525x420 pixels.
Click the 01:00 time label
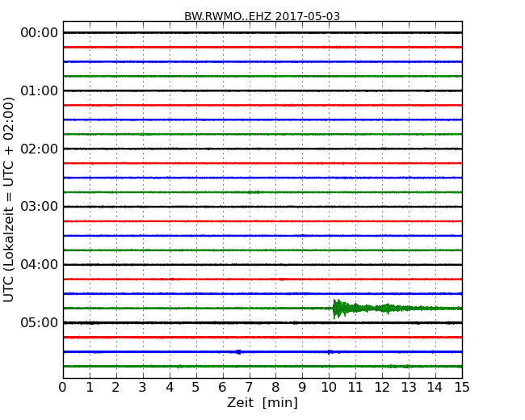[x=40, y=90]
